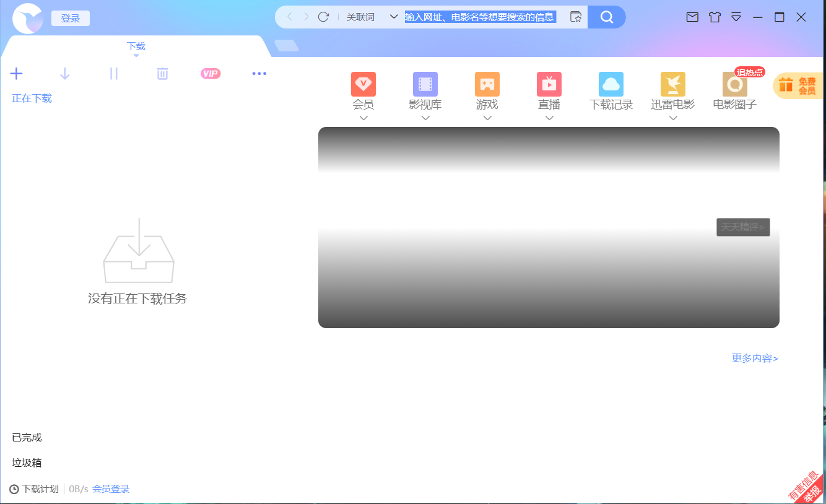
Task: Click the mail envelope icon in title bar
Action: click(692, 17)
